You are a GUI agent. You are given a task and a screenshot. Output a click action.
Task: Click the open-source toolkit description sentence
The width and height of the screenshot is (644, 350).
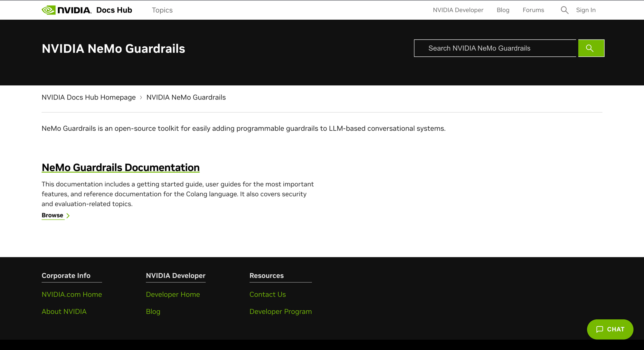244,128
